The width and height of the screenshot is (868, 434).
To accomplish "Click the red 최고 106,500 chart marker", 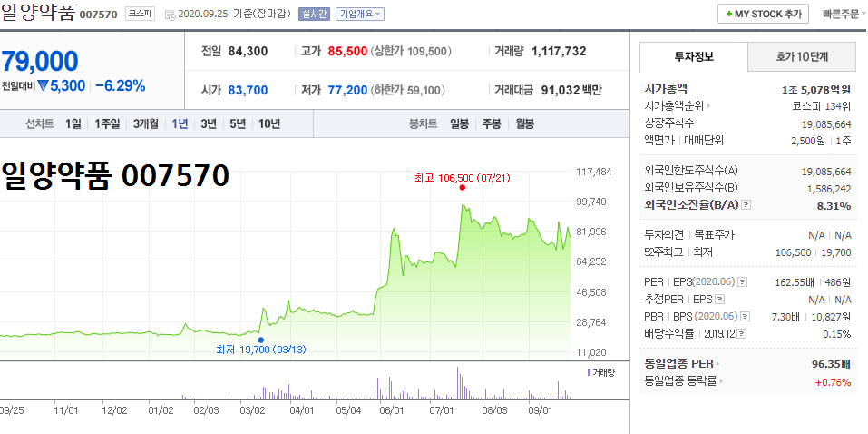I will coord(463,187).
